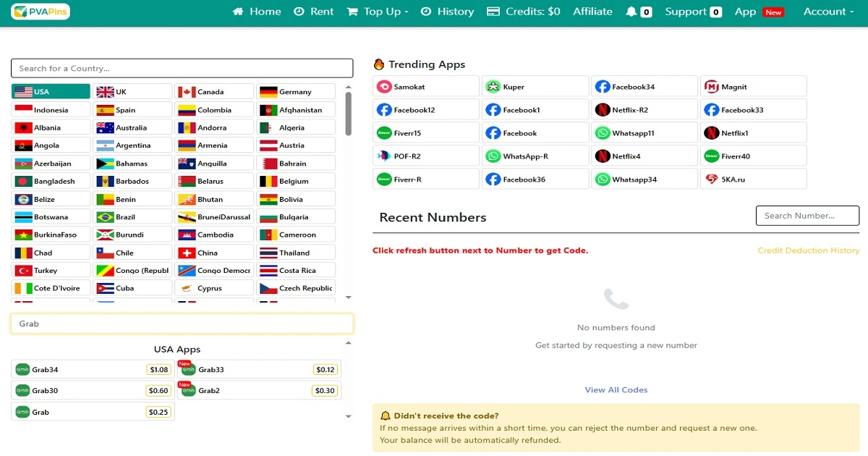Select the 5KA.ru trending app
Image resolution: width=868 pixels, height=456 pixels.
(x=754, y=179)
